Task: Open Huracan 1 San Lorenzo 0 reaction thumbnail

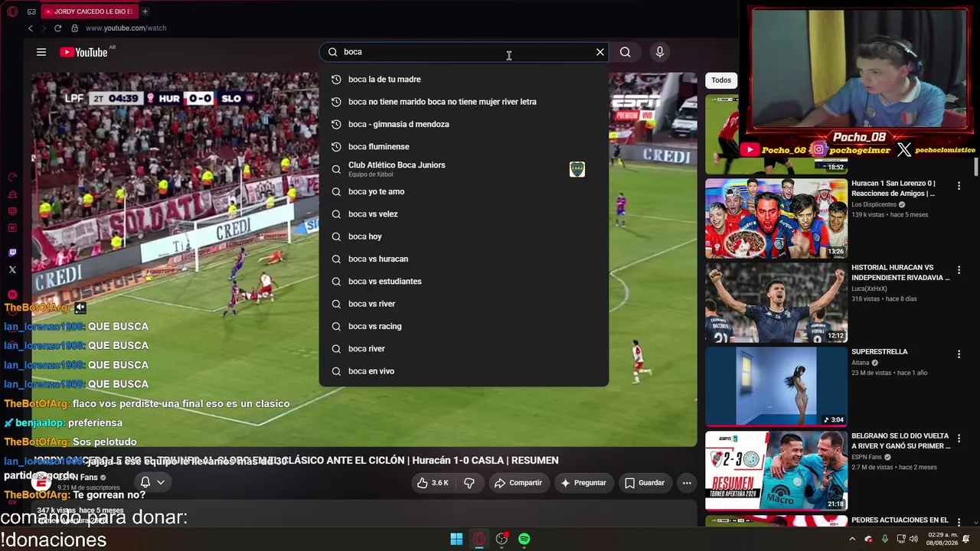Action: (x=776, y=219)
